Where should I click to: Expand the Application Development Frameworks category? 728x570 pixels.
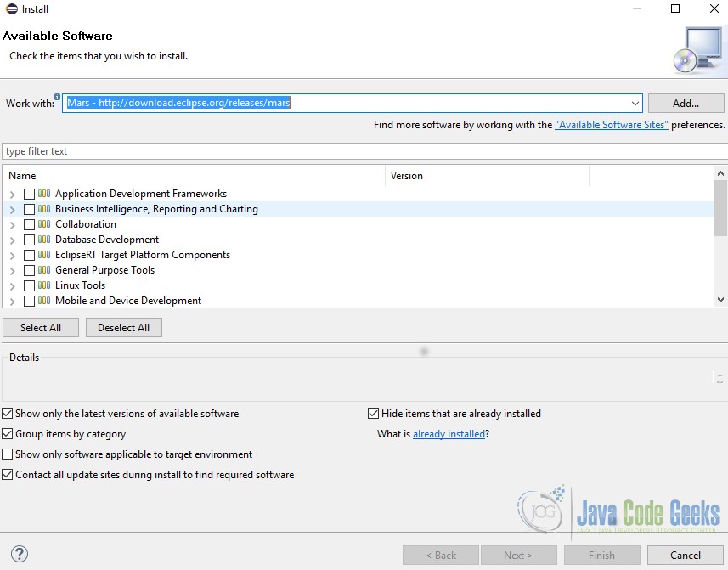(x=13, y=195)
